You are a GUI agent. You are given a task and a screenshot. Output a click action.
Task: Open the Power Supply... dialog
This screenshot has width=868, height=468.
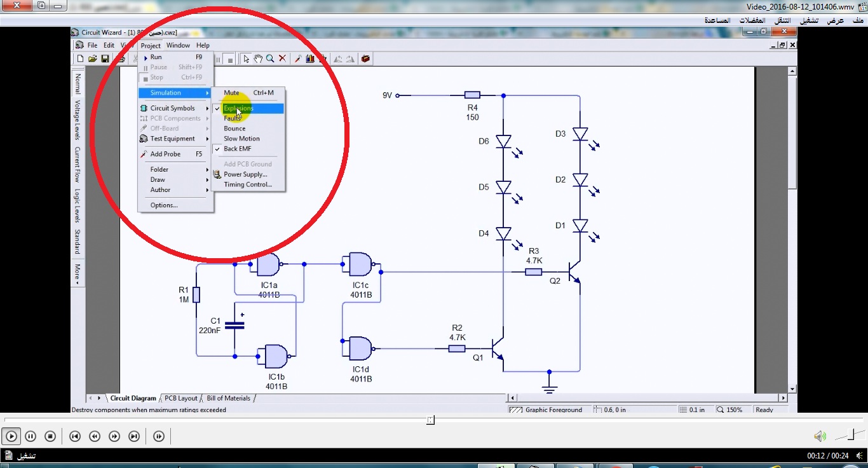[x=248, y=174]
